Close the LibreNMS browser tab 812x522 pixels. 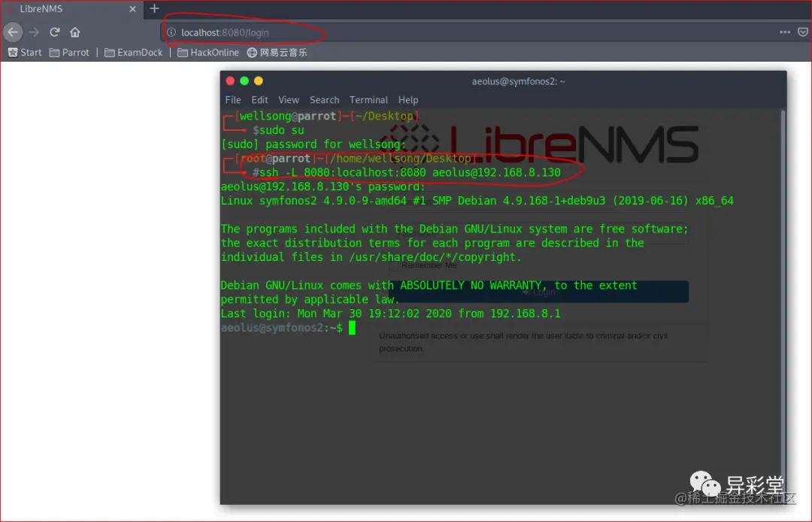pos(132,9)
